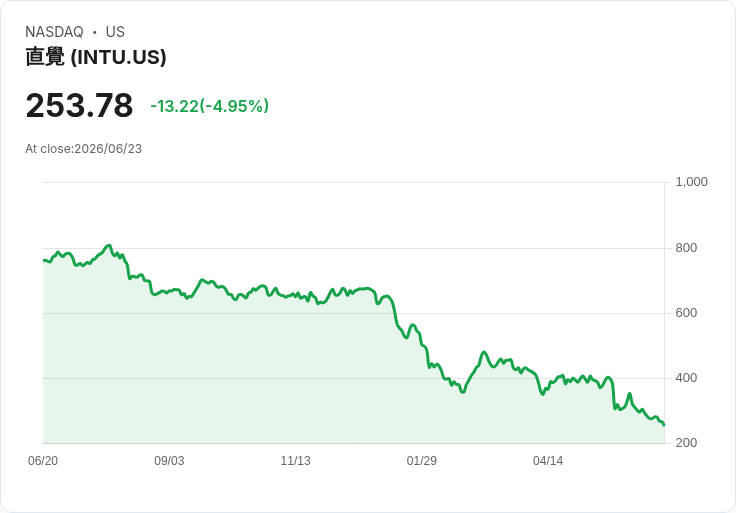Click the US market label

[115, 32]
